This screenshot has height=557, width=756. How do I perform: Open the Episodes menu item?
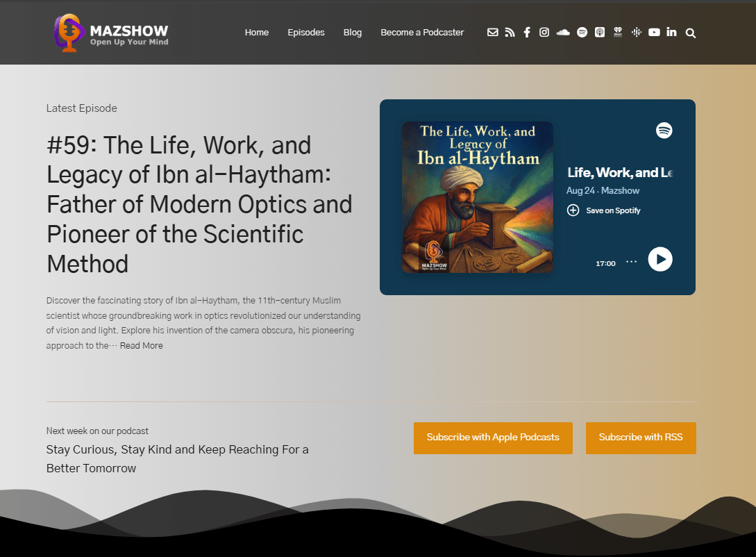point(305,33)
